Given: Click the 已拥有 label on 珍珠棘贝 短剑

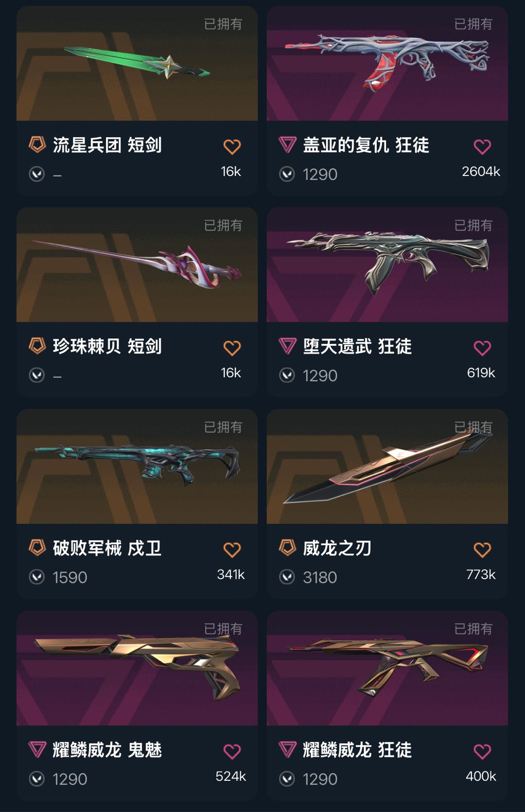Looking at the screenshot, I should pos(223,225).
